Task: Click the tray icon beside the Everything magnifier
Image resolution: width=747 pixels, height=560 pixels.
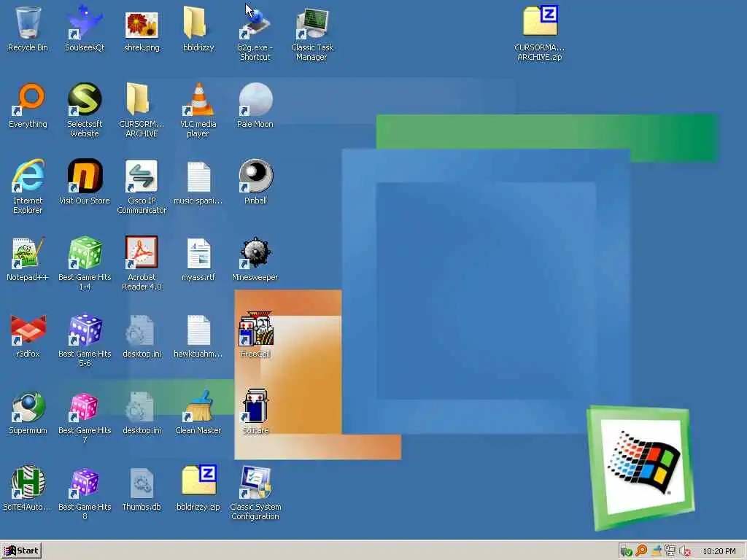Action: pyautogui.click(x=656, y=551)
